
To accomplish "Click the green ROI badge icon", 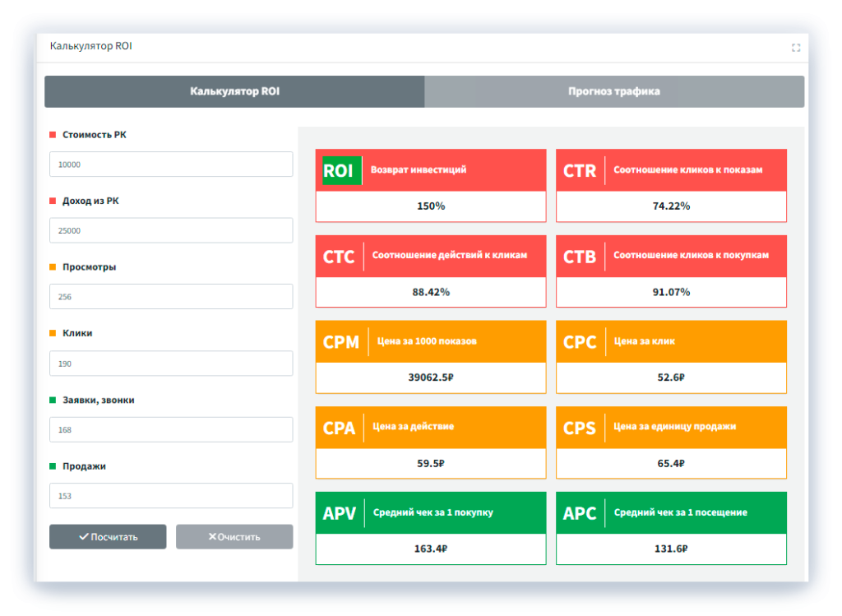I will tap(338, 170).
